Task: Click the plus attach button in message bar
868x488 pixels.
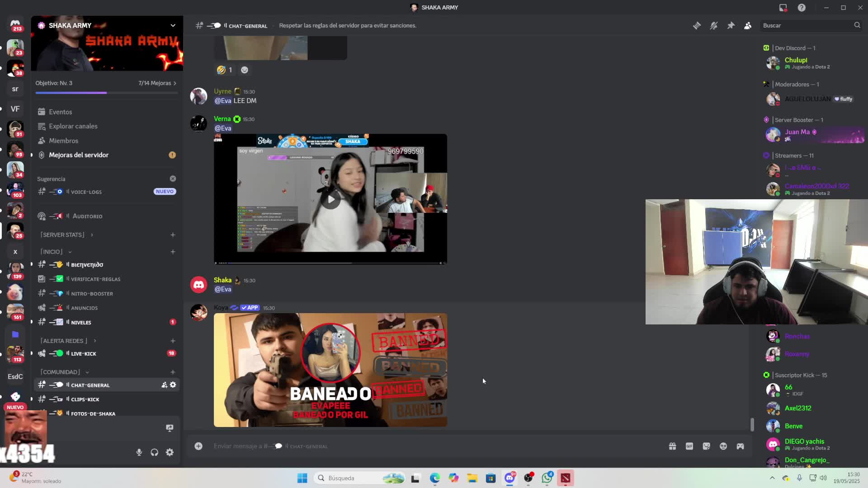Action: [x=198, y=446]
